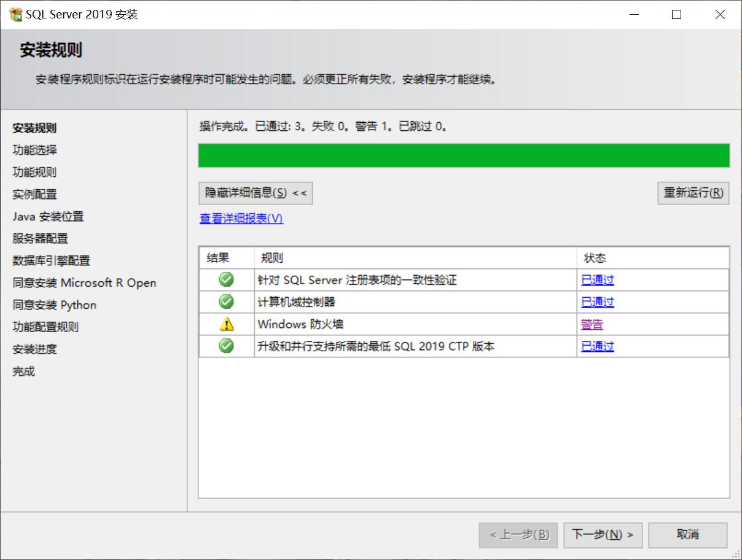The height and width of the screenshot is (560, 742).
Task: Click the green progress bar
Action: pyautogui.click(x=464, y=155)
